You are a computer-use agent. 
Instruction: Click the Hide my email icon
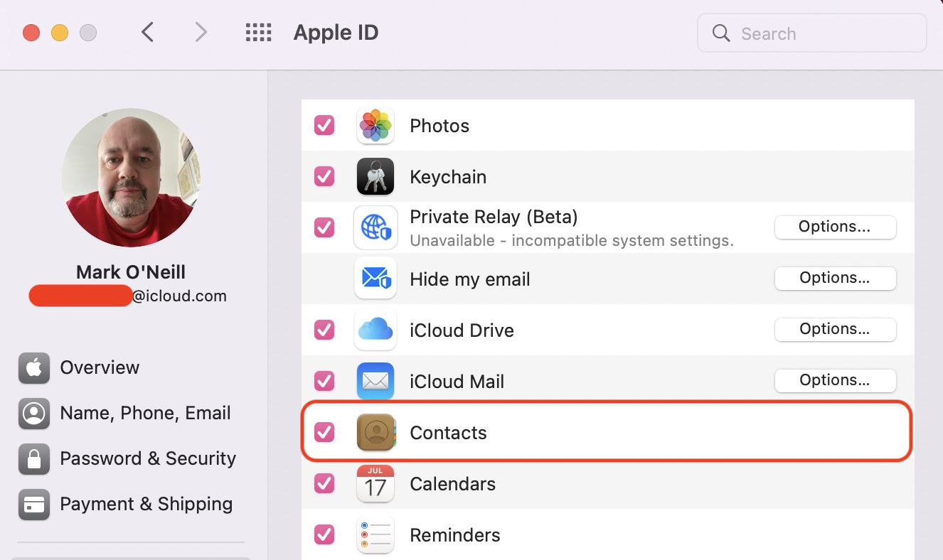(x=375, y=279)
